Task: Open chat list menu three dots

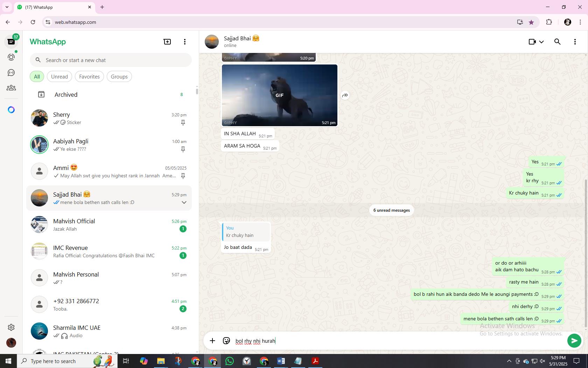Action: click(185, 42)
